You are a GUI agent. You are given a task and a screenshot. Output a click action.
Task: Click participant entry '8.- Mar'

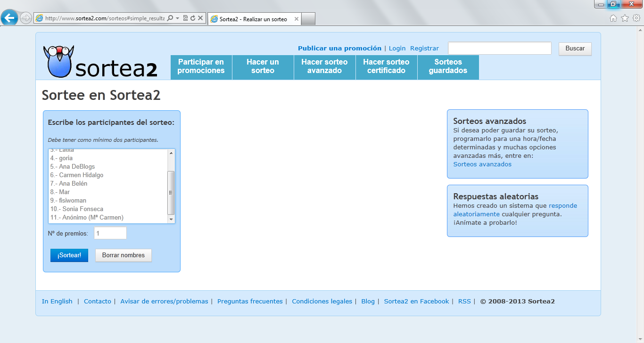pyautogui.click(x=60, y=192)
